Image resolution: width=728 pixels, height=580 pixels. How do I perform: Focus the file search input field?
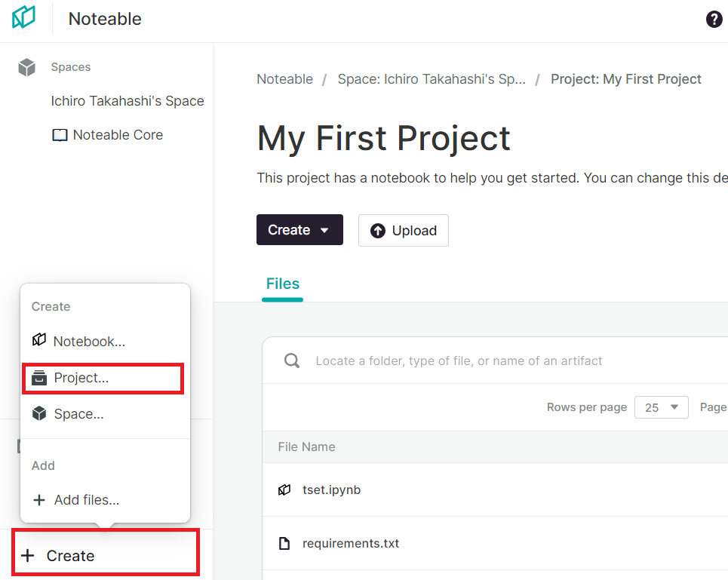(x=490, y=361)
